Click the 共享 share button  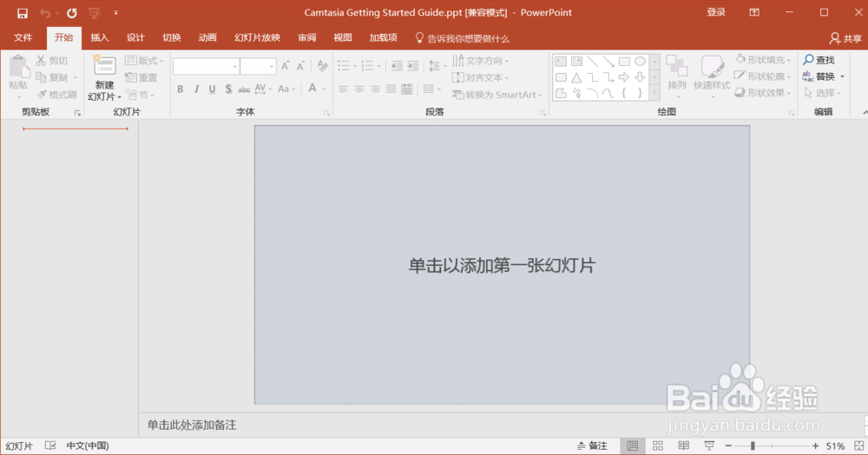845,38
